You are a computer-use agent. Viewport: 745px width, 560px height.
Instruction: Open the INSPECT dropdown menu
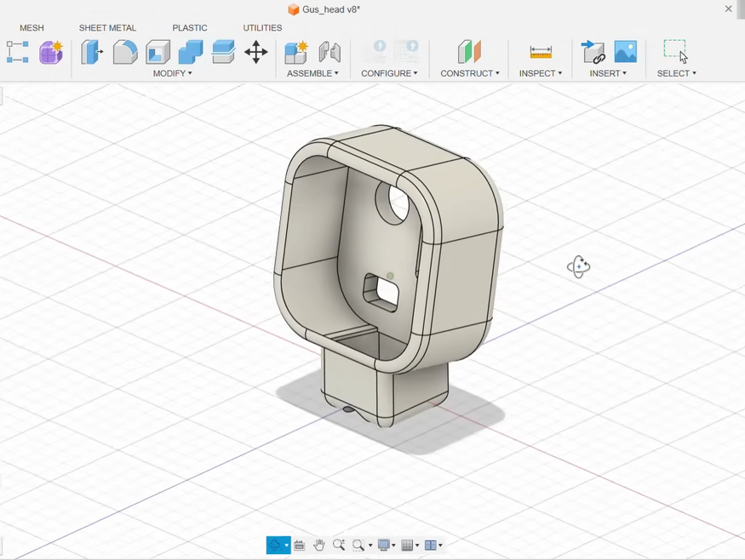click(540, 73)
